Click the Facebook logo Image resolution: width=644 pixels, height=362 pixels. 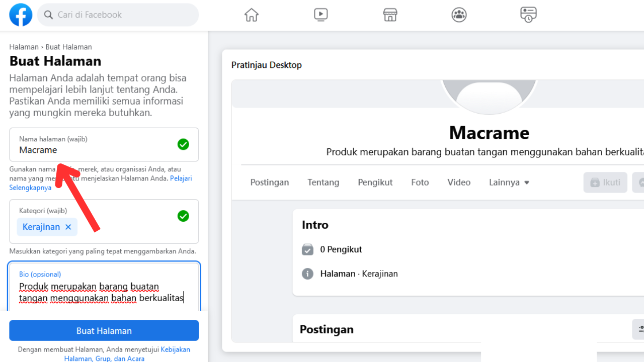[x=21, y=15]
